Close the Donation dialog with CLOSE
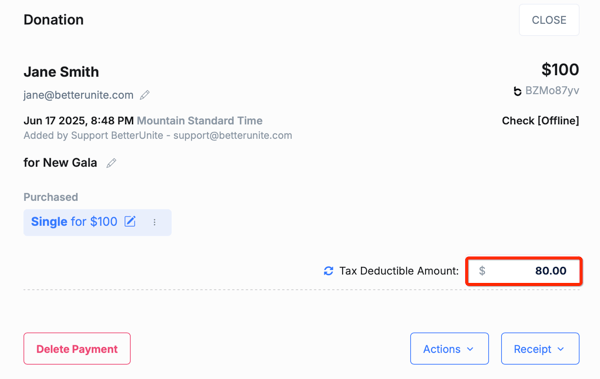Viewport: 600px width, 379px height. (x=549, y=20)
